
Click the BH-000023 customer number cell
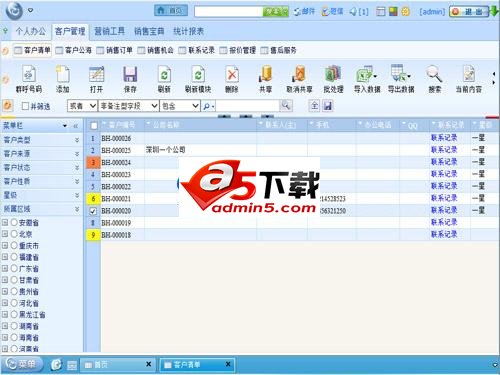(x=116, y=174)
